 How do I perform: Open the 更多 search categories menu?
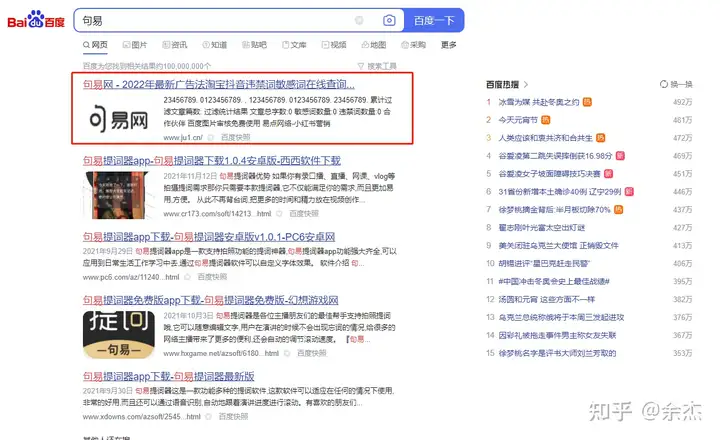point(449,45)
